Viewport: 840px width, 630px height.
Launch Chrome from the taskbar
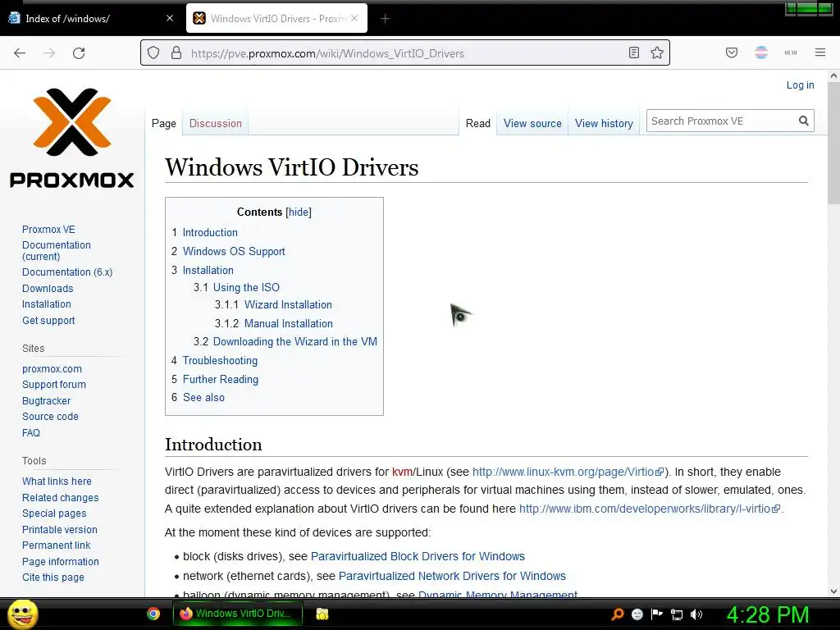[x=153, y=614]
